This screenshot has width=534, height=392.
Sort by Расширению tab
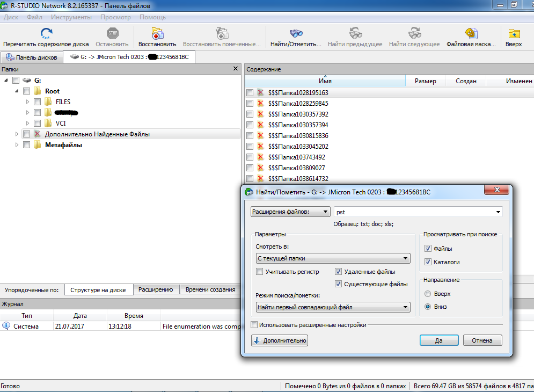(156, 289)
